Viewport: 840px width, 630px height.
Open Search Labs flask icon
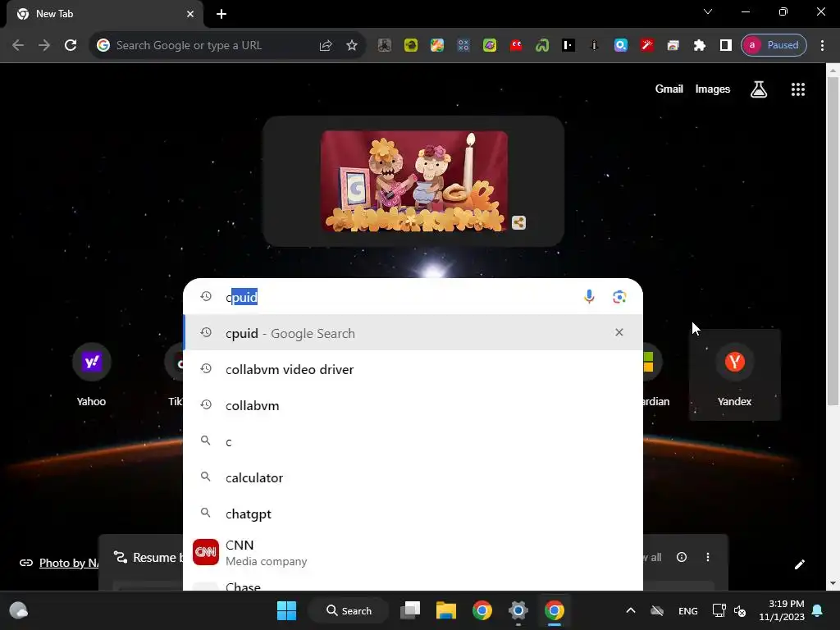click(759, 89)
